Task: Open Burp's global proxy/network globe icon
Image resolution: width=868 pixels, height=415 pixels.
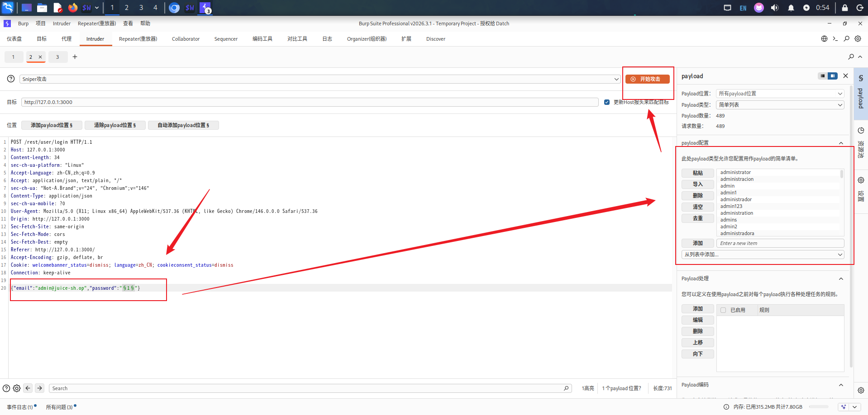Action: point(824,39)
